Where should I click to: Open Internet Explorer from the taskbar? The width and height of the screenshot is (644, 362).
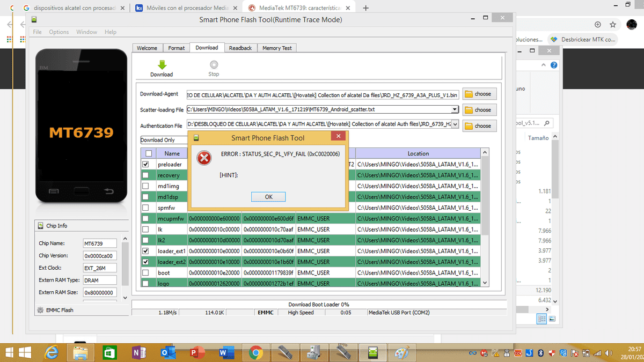coord(52,353)
